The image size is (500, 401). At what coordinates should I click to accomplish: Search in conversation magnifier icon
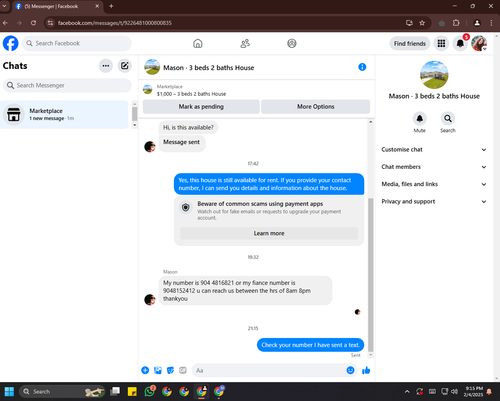[448, 118]
